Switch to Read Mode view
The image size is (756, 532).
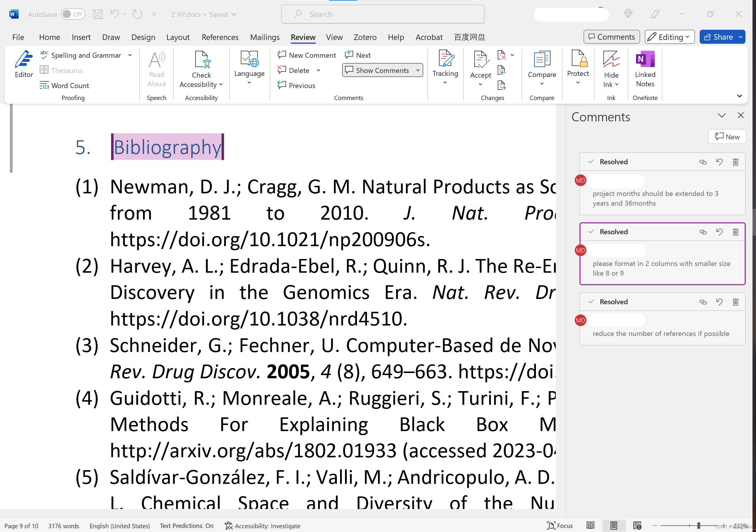(590, 525)
